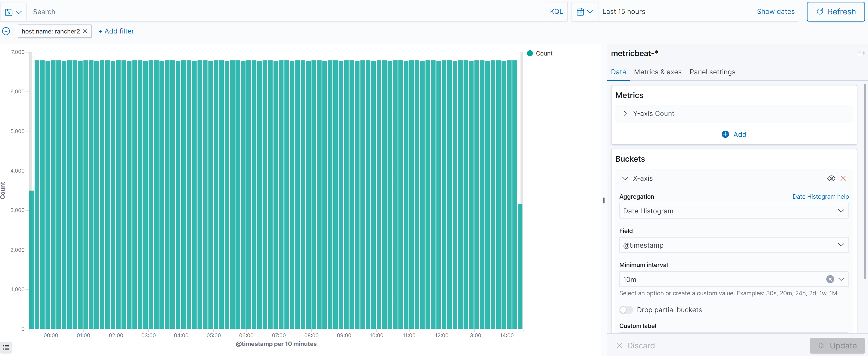868x356 pixels.
Task: Remove the host.name: rancher2 filter
Action: click(85, 31)
